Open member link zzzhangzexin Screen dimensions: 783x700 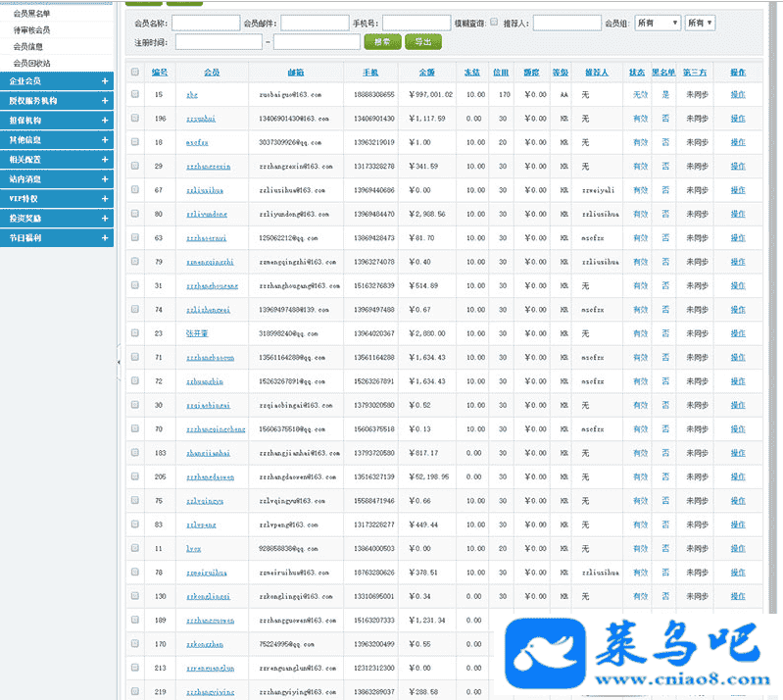click(208, 167)
